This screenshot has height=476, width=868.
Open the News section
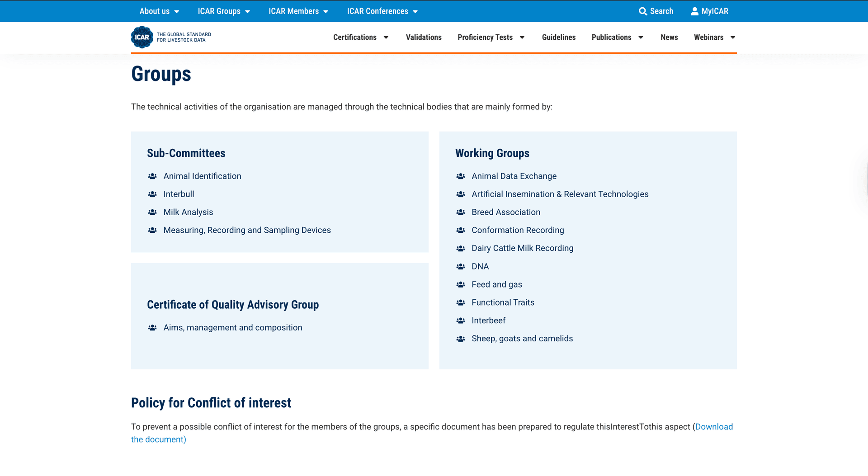669,38
